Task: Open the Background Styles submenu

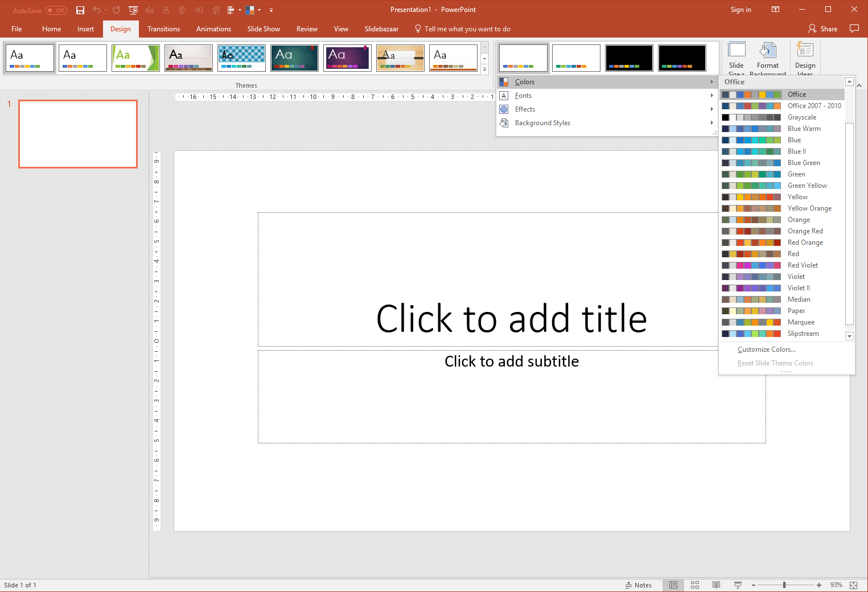Action: 542,122
